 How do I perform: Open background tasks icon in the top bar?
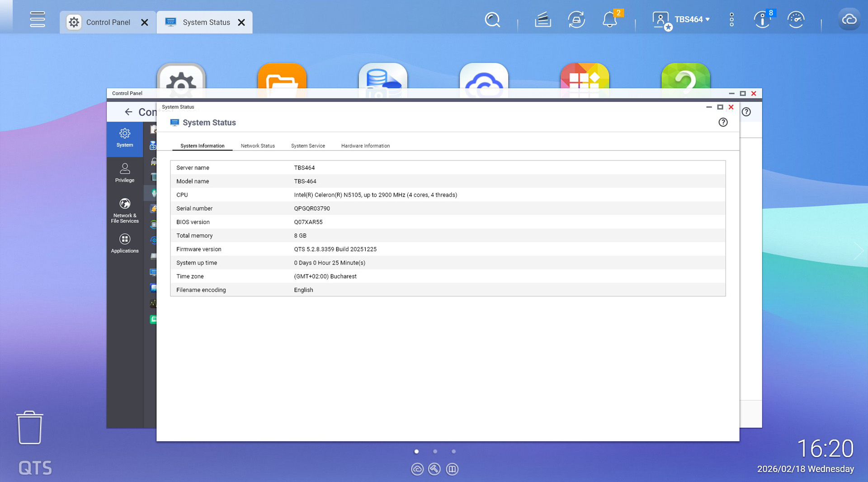point(542,20)
